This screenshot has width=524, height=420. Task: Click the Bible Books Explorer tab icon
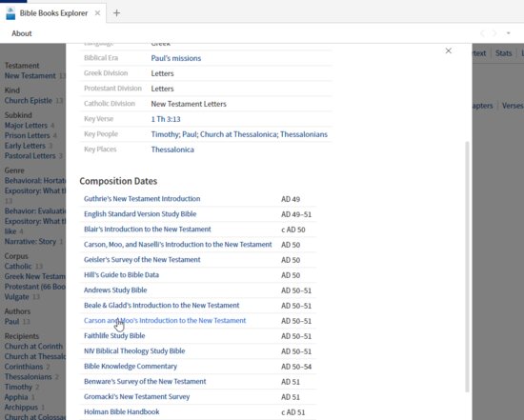10,13
